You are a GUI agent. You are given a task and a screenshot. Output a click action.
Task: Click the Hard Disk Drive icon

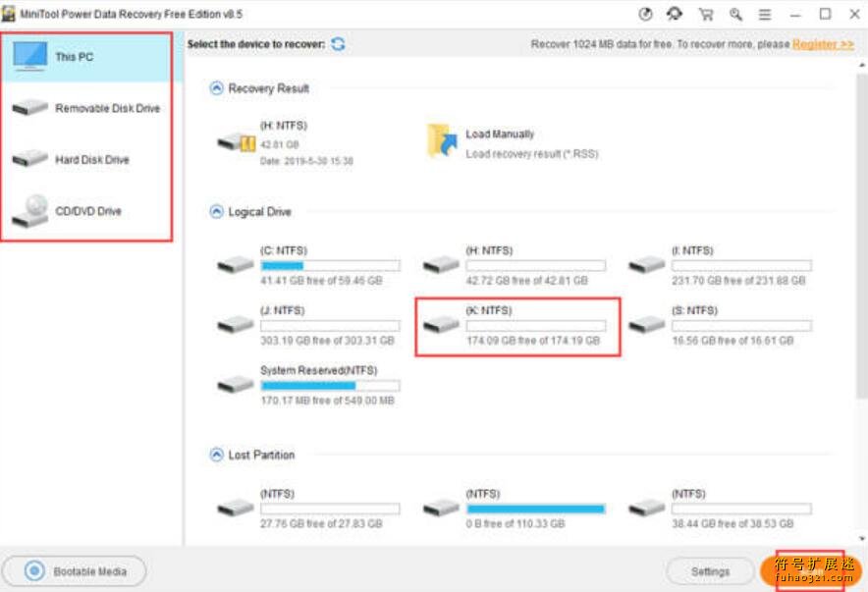point(29,159)
